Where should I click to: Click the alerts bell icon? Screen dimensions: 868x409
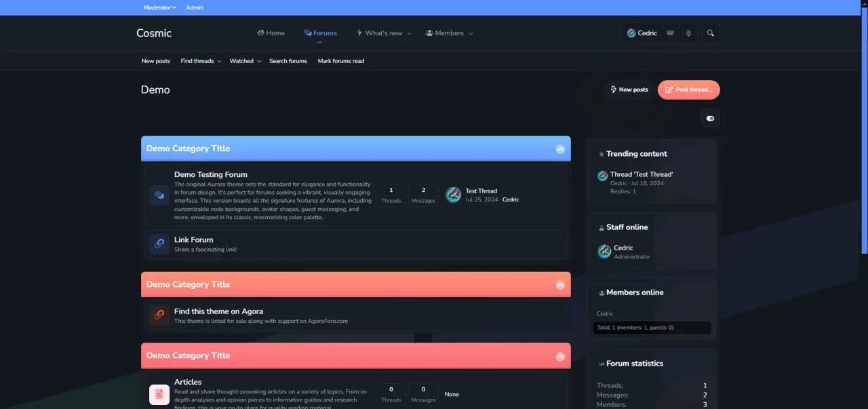pyautogui.click(x=688, y=33)
